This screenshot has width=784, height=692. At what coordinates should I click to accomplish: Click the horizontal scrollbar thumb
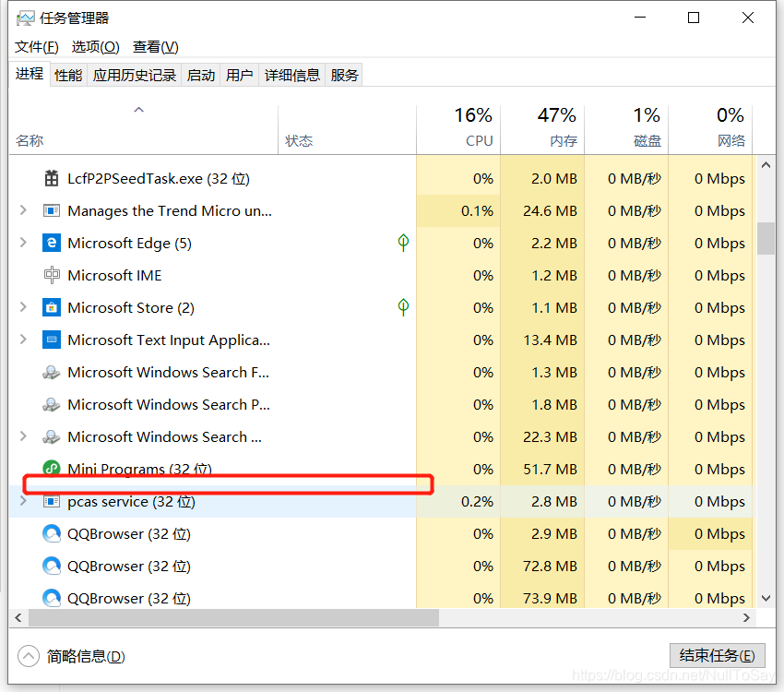coord(234,617)
